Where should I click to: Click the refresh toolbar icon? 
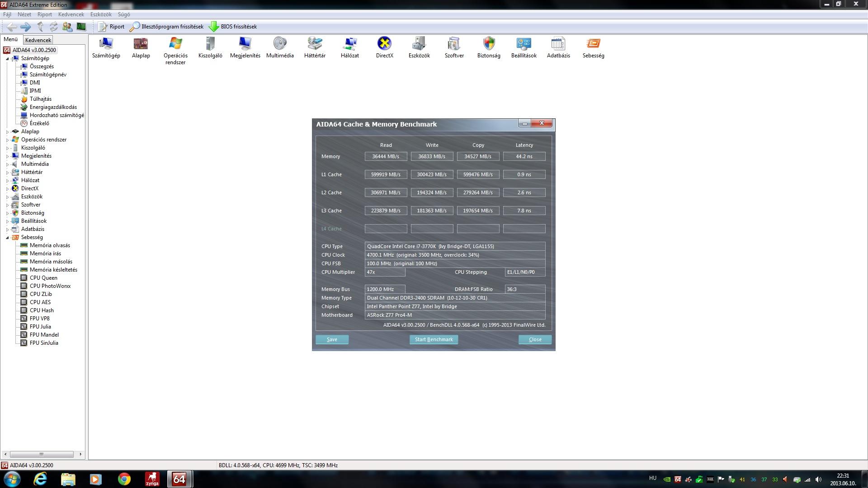click(54, 27)
